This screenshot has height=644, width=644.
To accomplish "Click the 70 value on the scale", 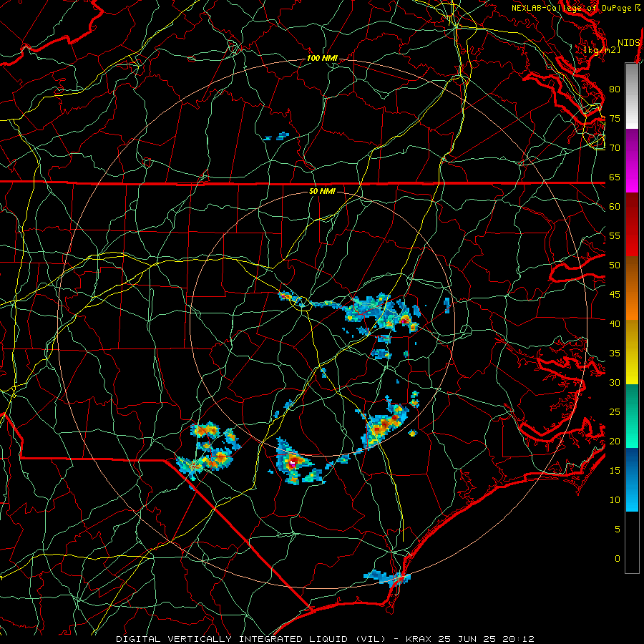I will [615, 148].
